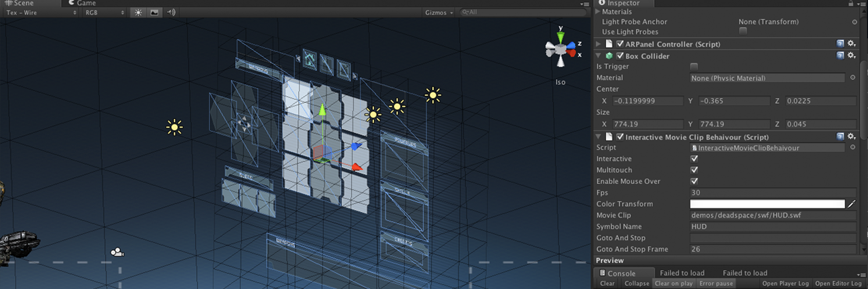This screenshot has width=868, height=289.
Task: Click the Clear button in Console
Action: pyautogui.click(x=607, y=284)
